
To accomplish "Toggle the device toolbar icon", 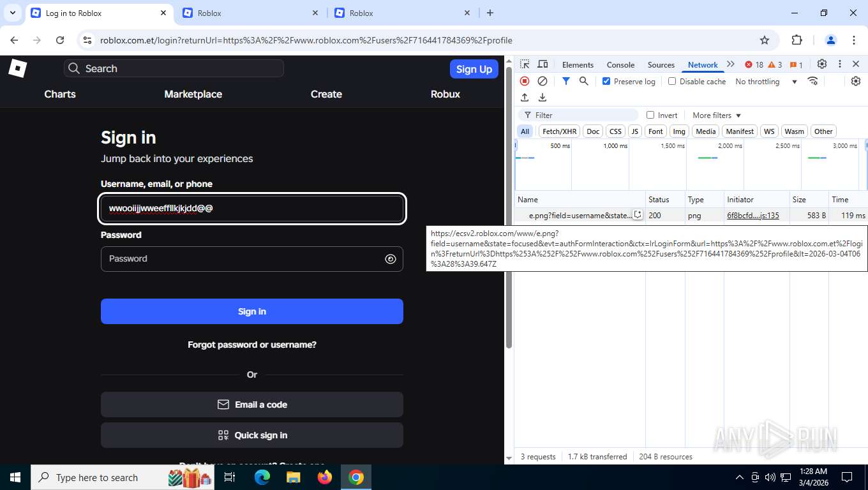I will (542, 64).
